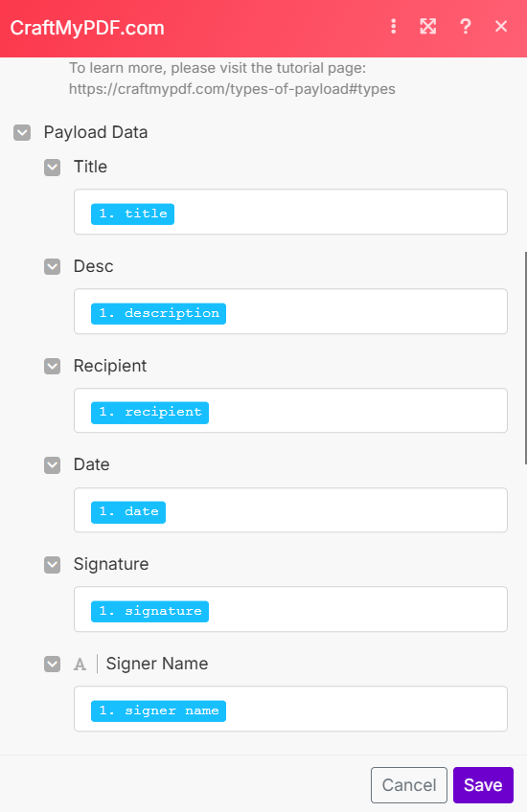The image size is (527, 812).
Task: Toggle the Title field chevron
Action: (x=52, y=168)
